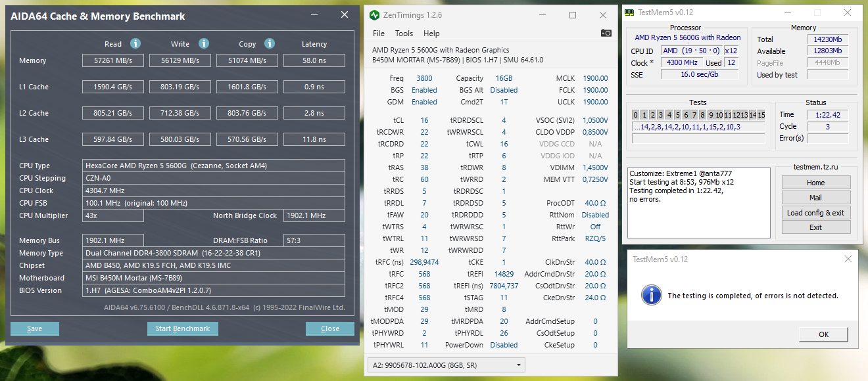
Task: Click the Home button in TestMem5
Action: point(815,183)
